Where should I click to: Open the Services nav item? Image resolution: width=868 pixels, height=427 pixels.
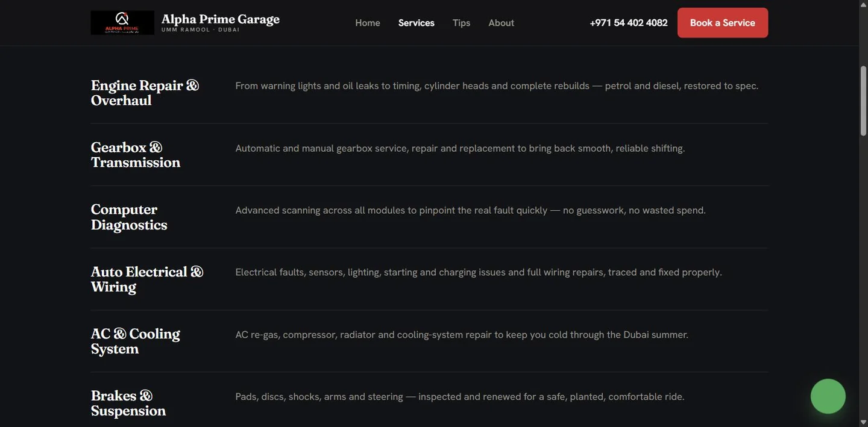point(417,23)
